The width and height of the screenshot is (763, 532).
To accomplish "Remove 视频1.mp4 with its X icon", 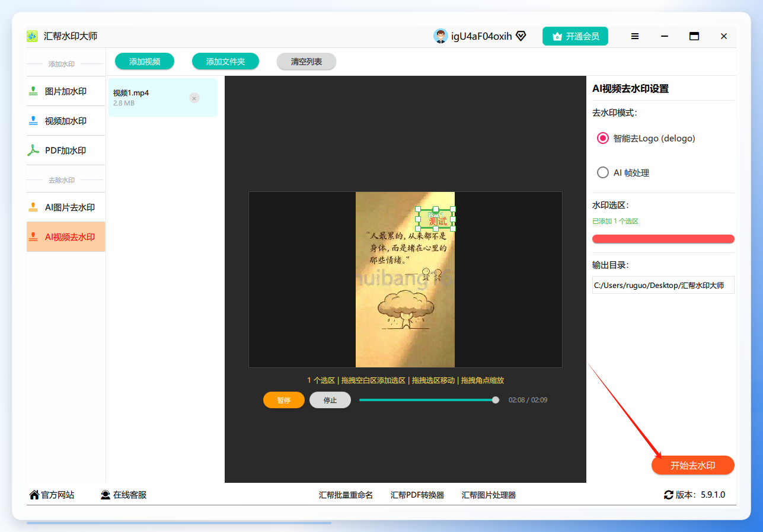I will 194,98.
